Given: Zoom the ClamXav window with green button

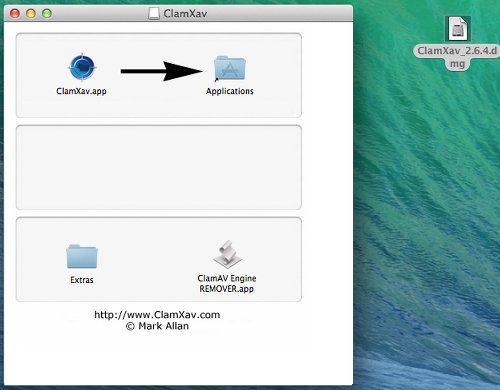Looking at the screenshot, I should point(47,13).
